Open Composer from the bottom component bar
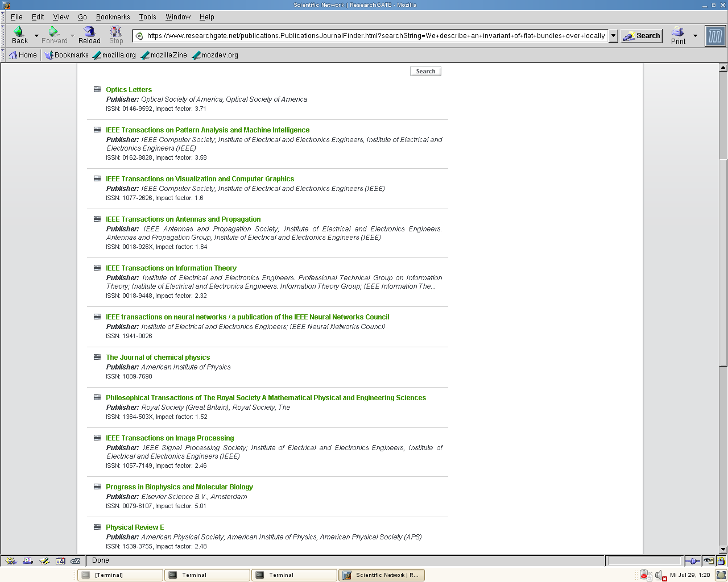The height and width of the screenshot is (582, 728). click(44, 560)
